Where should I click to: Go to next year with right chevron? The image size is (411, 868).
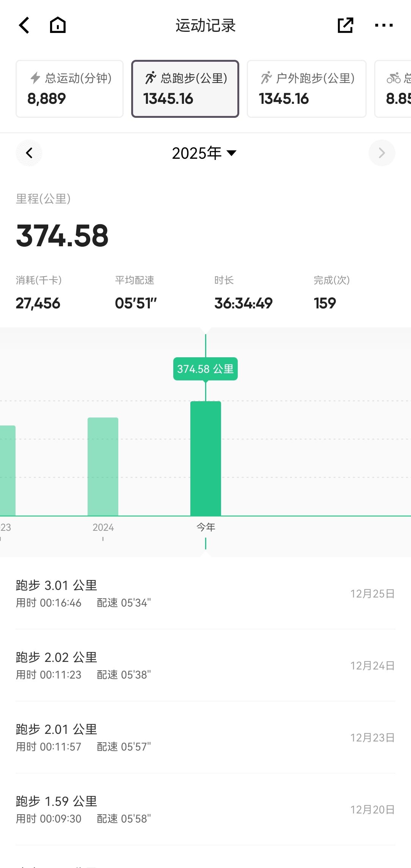pos(382,153)
